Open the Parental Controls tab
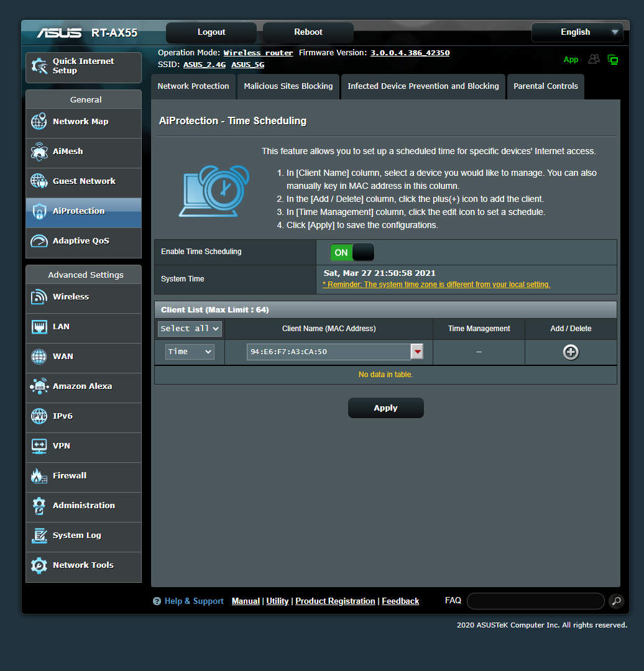 point(546,86)
